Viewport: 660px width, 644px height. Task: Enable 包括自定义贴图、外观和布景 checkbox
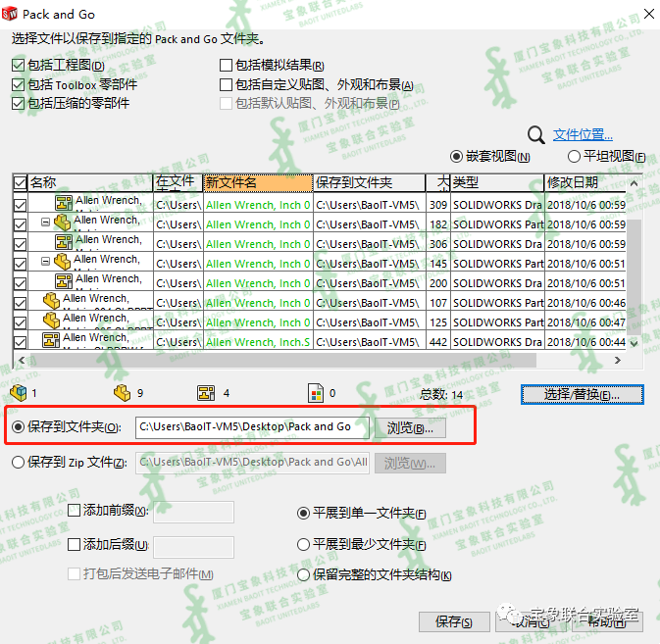(226, 85)
